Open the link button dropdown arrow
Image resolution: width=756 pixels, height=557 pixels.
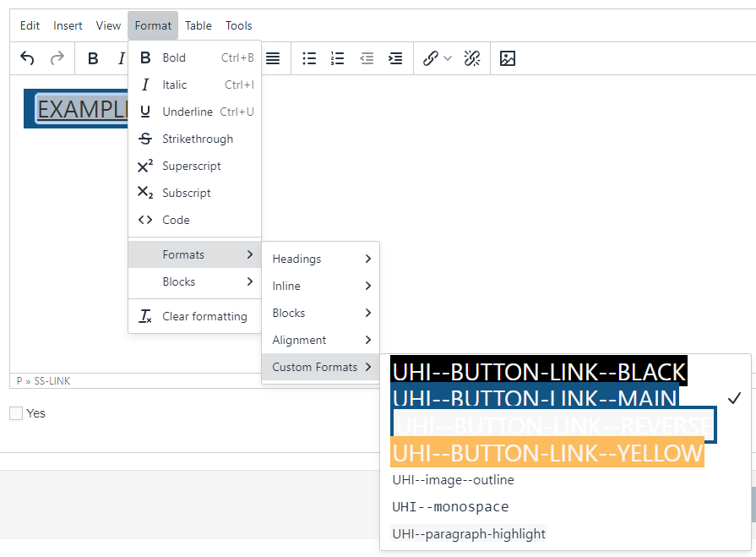tap(448, 58)
